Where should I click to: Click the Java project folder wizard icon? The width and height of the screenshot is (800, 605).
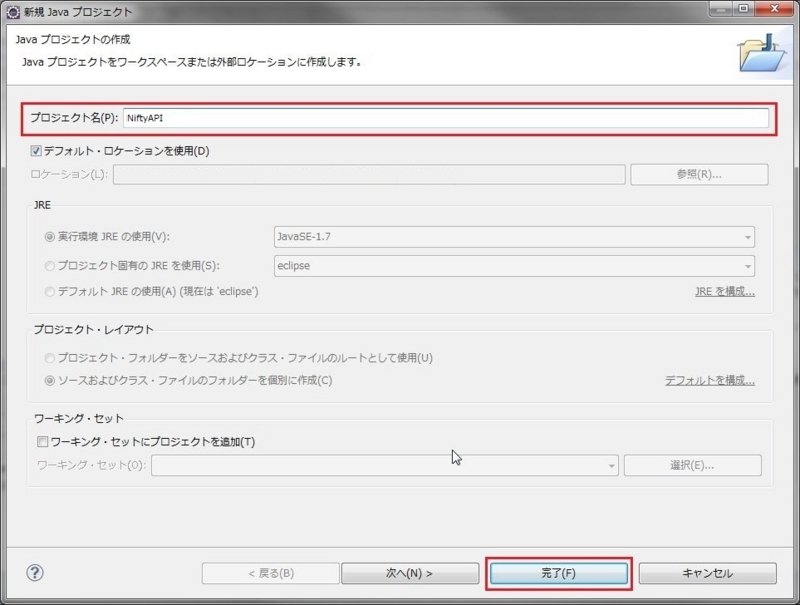point(761,53)
